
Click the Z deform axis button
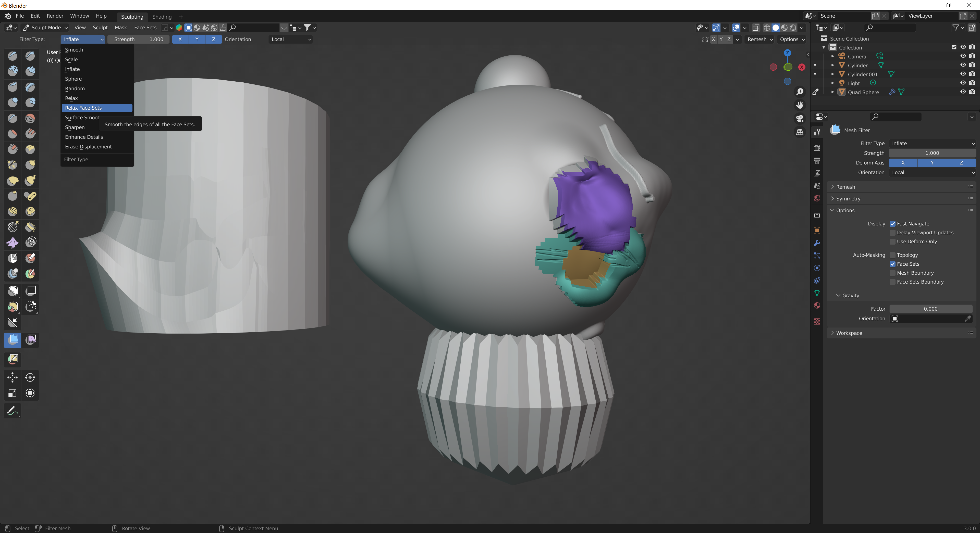[961, 163]
